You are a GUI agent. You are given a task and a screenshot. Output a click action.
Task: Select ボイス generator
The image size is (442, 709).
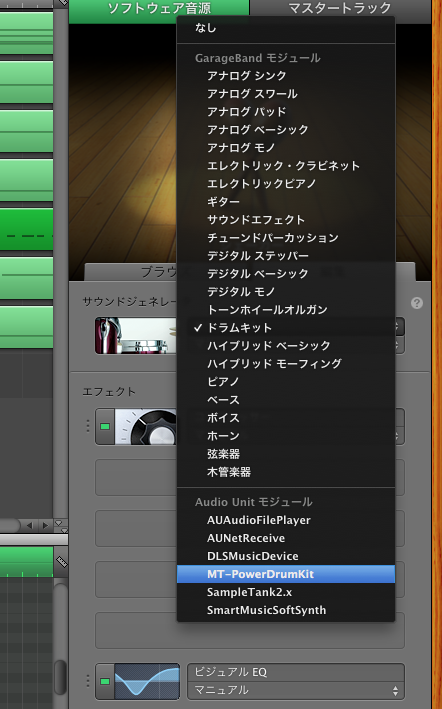click(286, 418)
